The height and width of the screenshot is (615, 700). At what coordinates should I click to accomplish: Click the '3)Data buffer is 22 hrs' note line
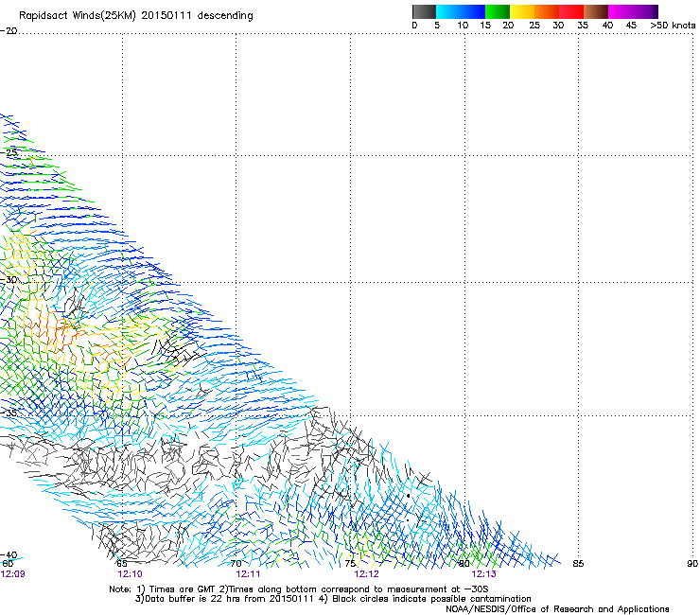pyautogui.click(x=333, y=599)
